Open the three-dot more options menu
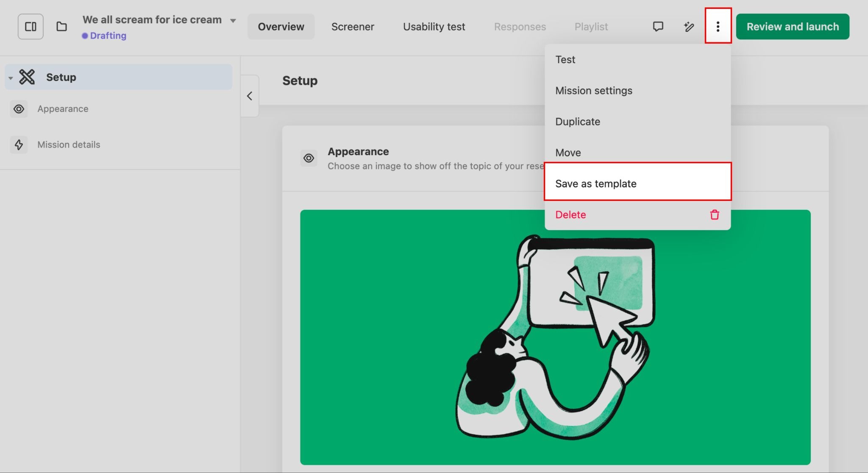The image size is (868, 473). [718, 27]
